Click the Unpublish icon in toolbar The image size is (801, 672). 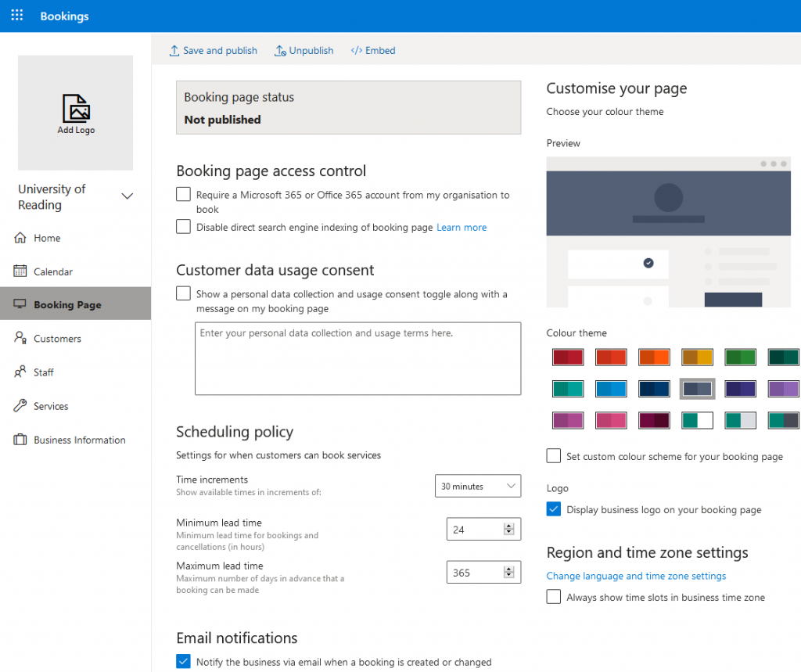tap(280, 51)
